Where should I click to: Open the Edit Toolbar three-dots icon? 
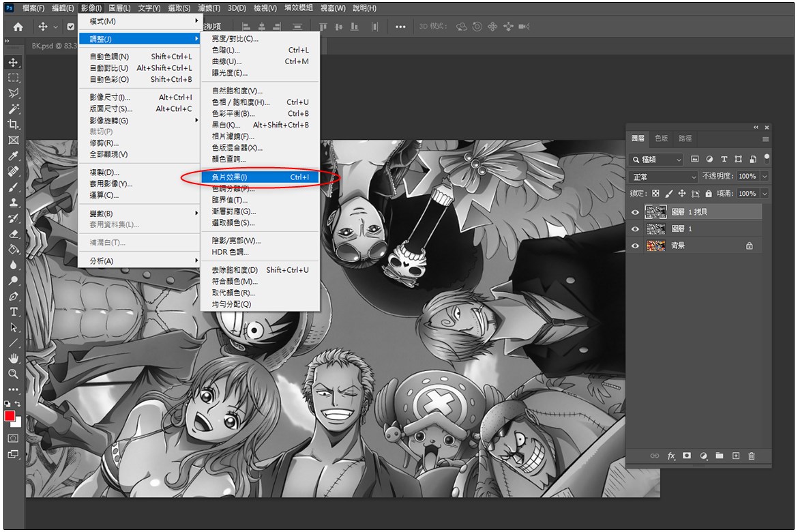13,389
